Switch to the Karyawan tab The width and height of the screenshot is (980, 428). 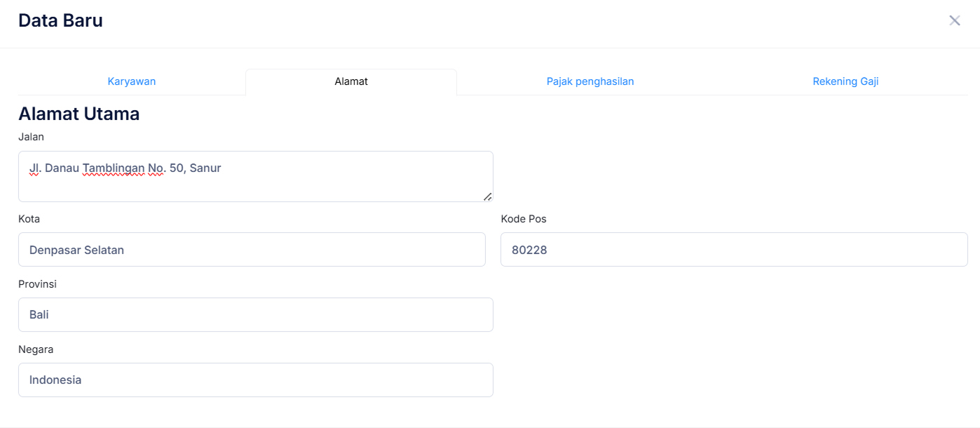point(132,81)
